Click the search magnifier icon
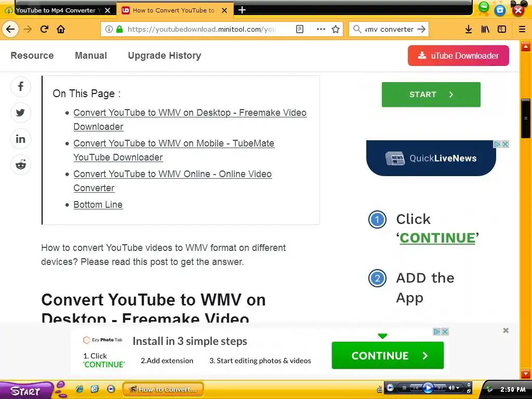Screen dimensions: 532x399 click(357, 29)
